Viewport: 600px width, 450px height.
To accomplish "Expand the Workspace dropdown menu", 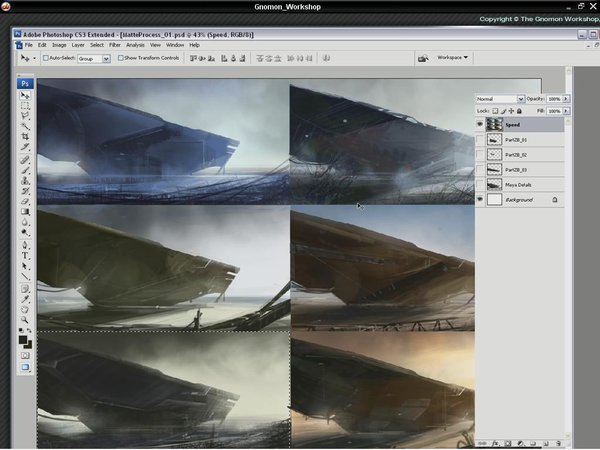I will click(x=452, y=57).
